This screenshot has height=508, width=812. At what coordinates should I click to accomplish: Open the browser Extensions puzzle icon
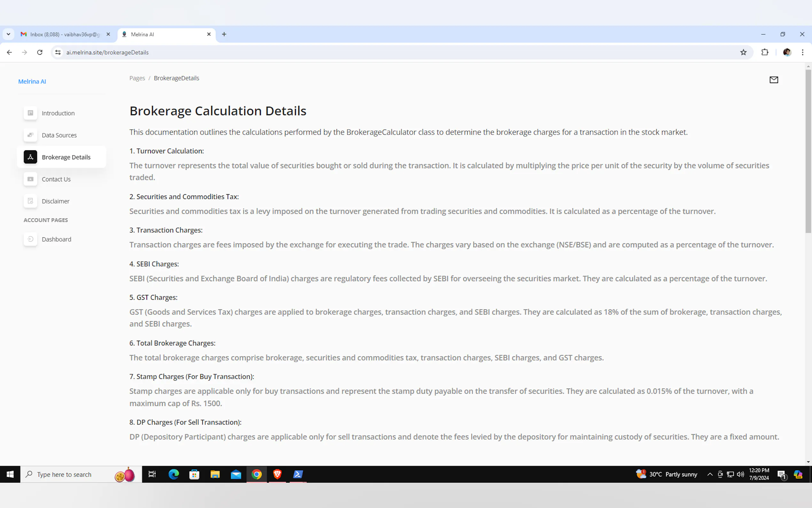(x=765, y=52)
